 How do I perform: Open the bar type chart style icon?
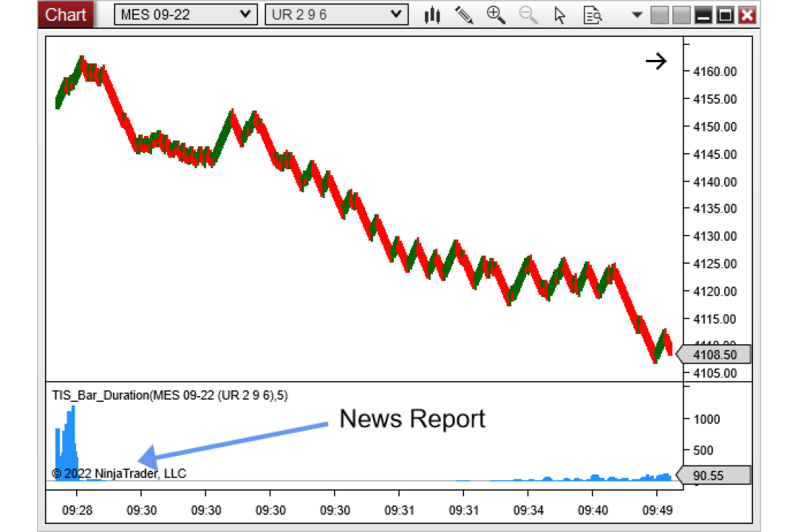[432, 16]
